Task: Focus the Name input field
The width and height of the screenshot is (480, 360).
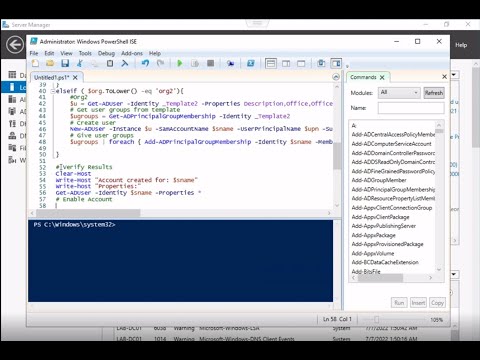Action: (411, 108)
